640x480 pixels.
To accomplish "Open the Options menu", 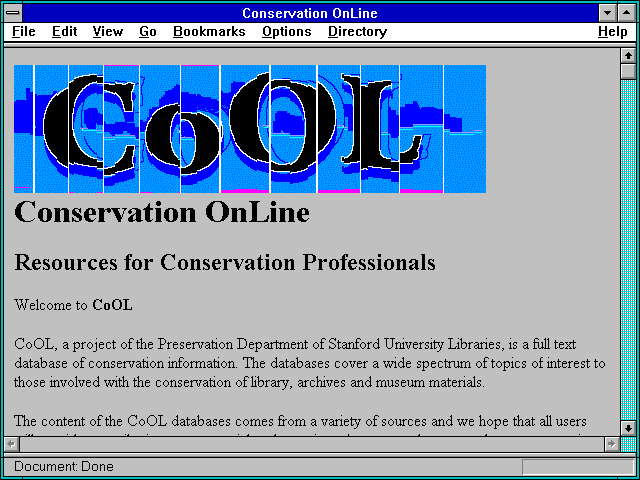I will (287, 32).
